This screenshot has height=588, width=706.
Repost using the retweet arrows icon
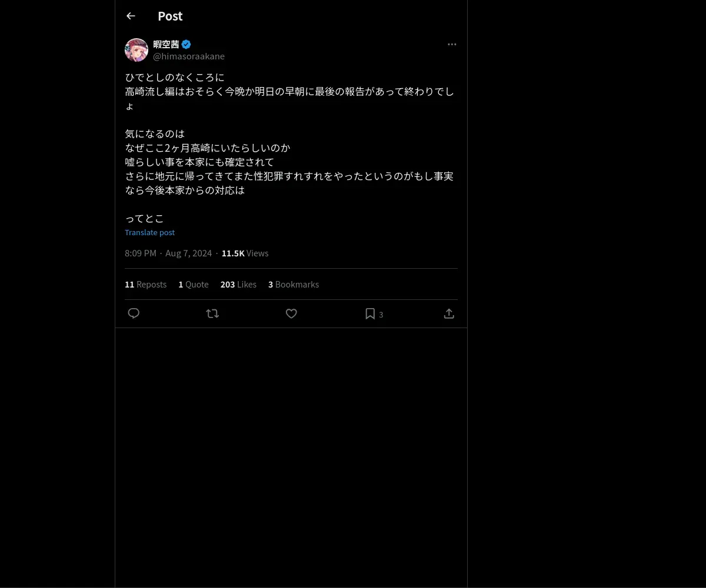[212, 313]
